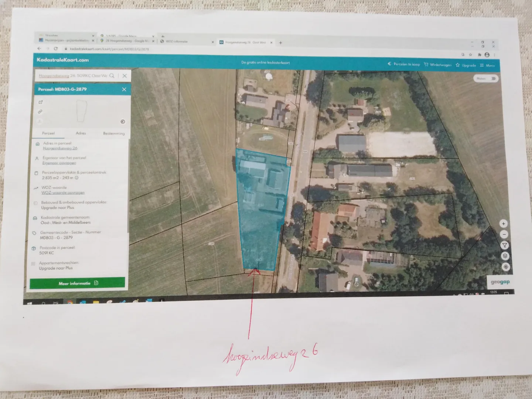Select the Perceel tab

tap(48, 133)
